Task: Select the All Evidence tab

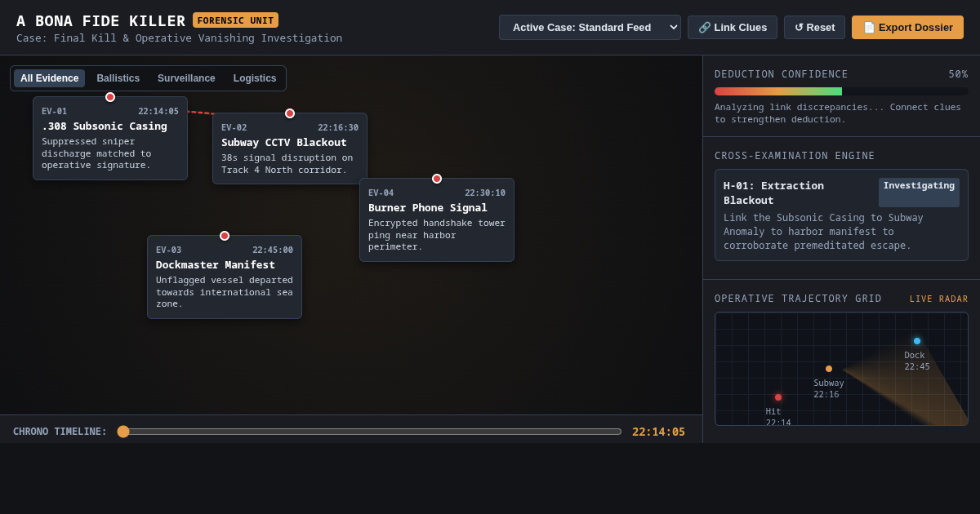Action: pyautogui.click(x=49, y=78)
